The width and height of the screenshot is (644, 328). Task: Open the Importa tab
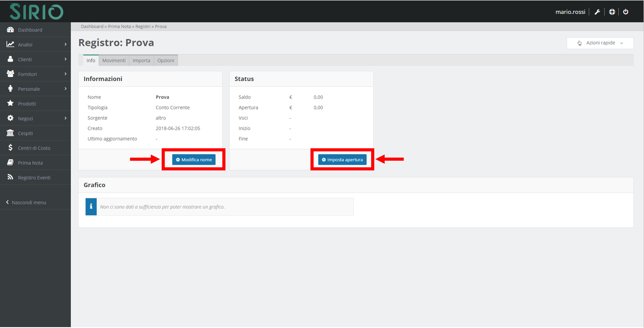tap(141, 61)
